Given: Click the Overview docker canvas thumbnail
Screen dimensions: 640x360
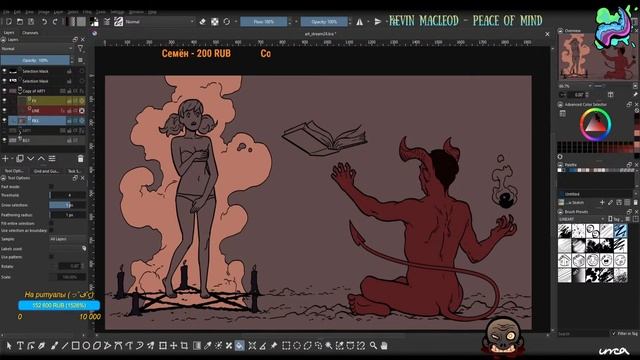Looking at the screenshot, I should [x=597, y=57].
